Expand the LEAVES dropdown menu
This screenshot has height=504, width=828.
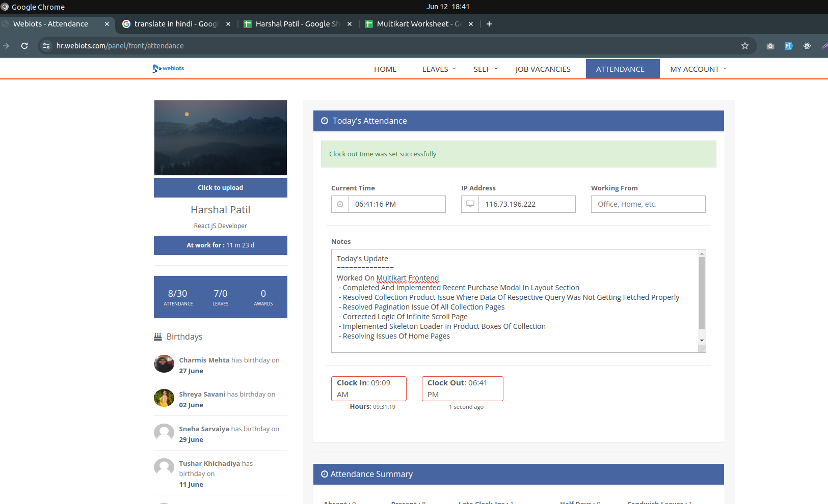click(439, 69)
